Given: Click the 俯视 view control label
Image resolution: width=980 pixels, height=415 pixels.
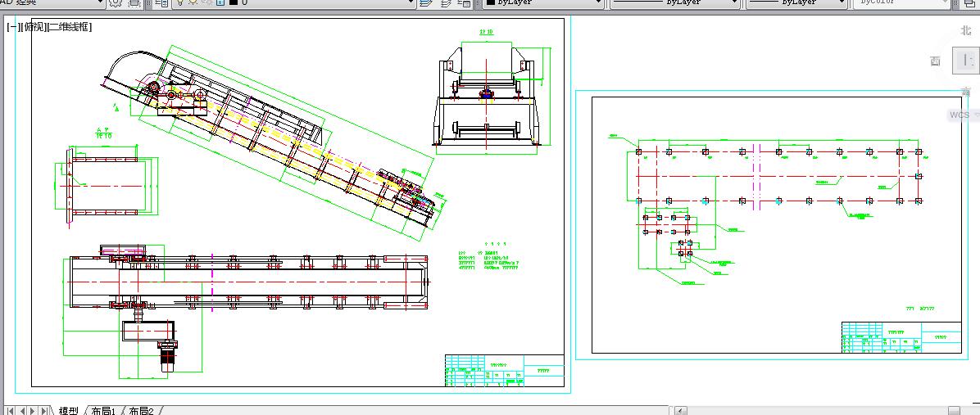Looking at the screenshot, I should [34, 27].
